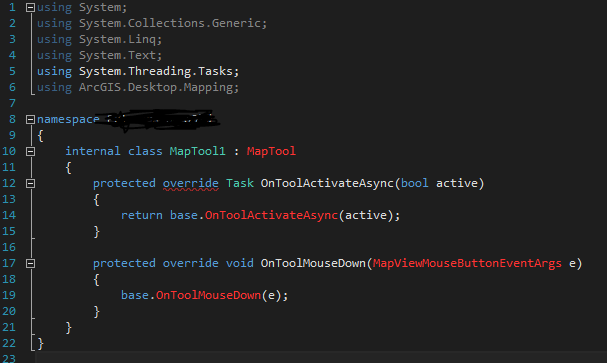607x363 pixels.
Task: Click the red MapTool base class name
Action: (271, 151)
